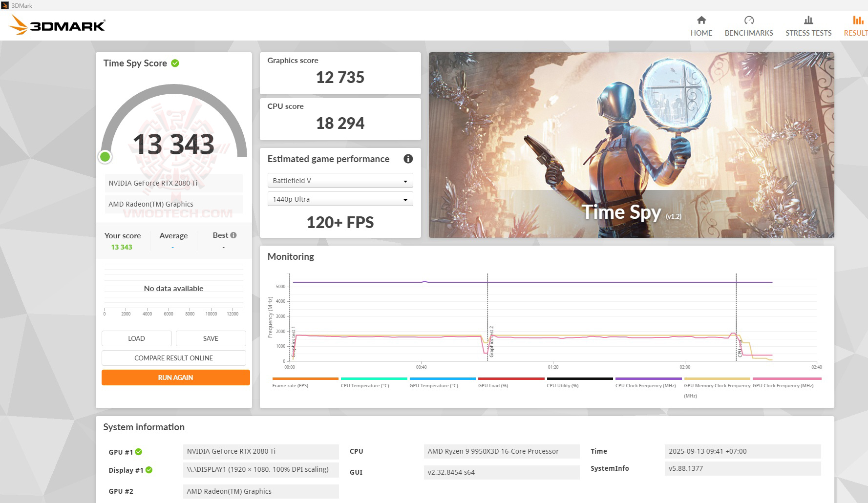Click the flame icon in the title bar
Viewport: 868px width, 503px height.
[5, 5]
